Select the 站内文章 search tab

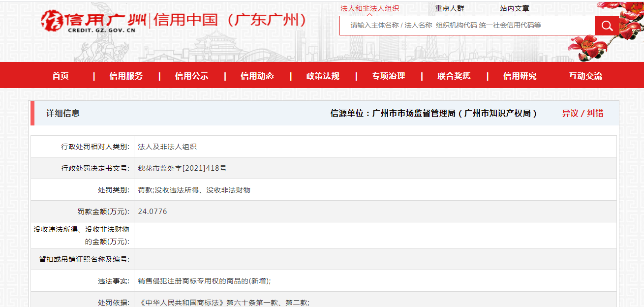tap(515, 8)
